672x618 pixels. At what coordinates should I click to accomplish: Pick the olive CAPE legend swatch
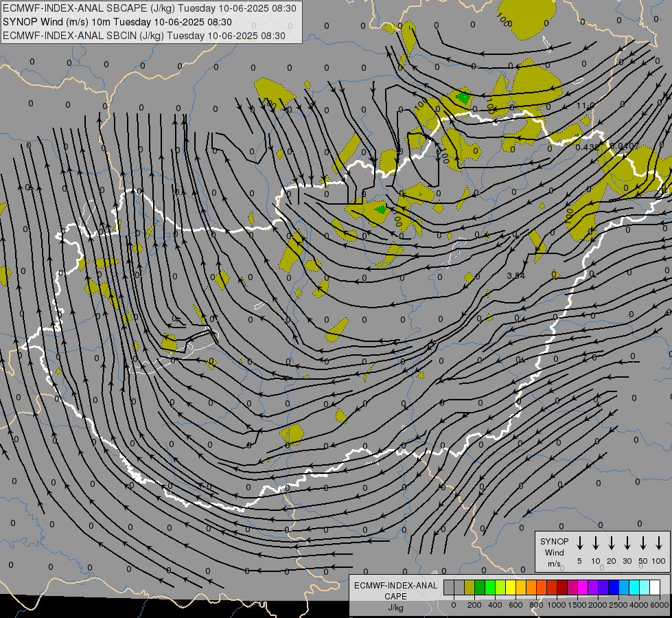[x=470, y=587]
